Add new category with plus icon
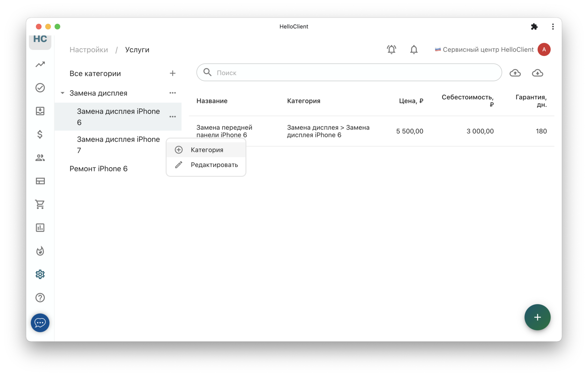Viewport: 588px width, 376px height. pyautogui.click(x=173, y=73)
